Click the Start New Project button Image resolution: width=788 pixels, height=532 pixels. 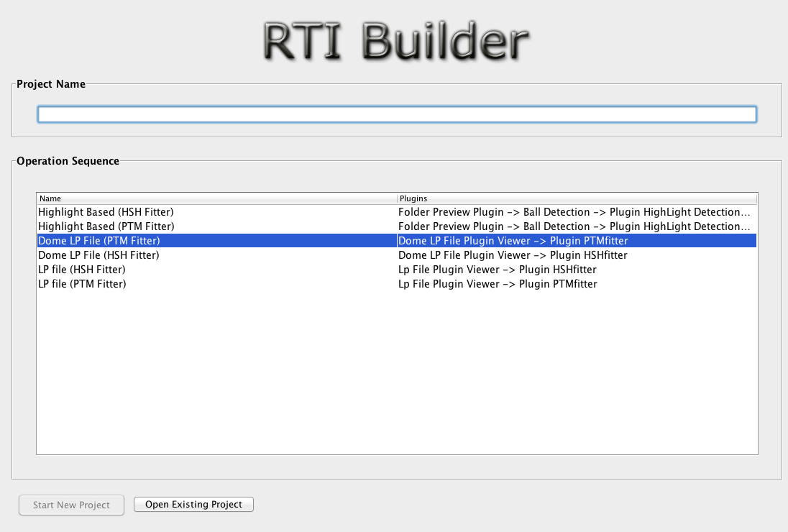(71, 505)
